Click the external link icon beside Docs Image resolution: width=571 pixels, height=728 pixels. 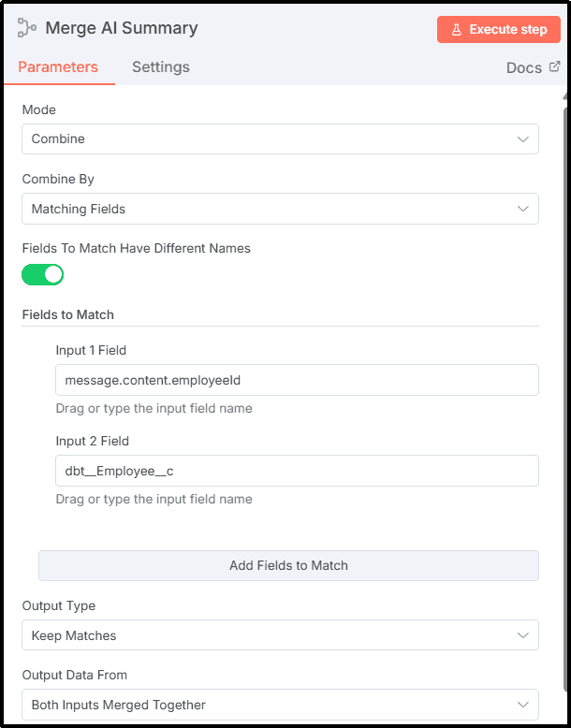click(554, 66)
